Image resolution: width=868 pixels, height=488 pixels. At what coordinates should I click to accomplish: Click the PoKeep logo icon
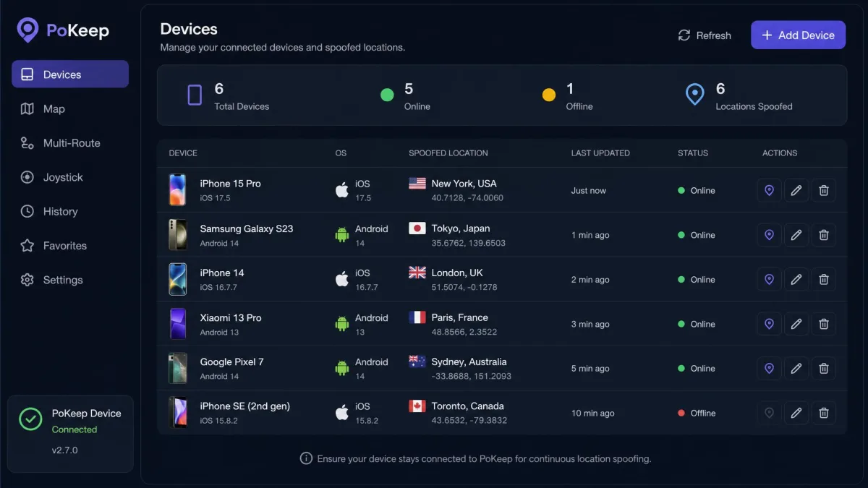pos(27,30)
